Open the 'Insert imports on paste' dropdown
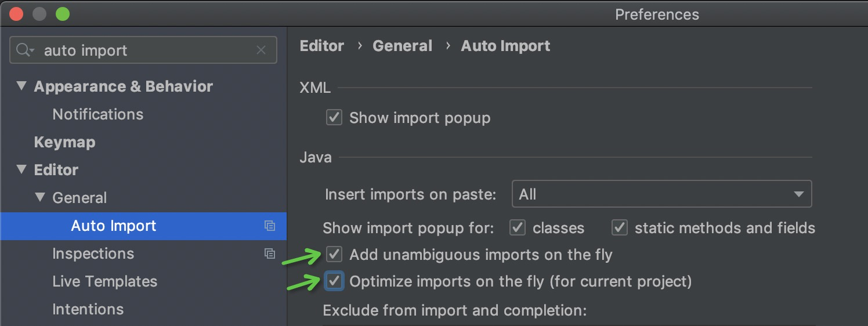 (661, 194)
